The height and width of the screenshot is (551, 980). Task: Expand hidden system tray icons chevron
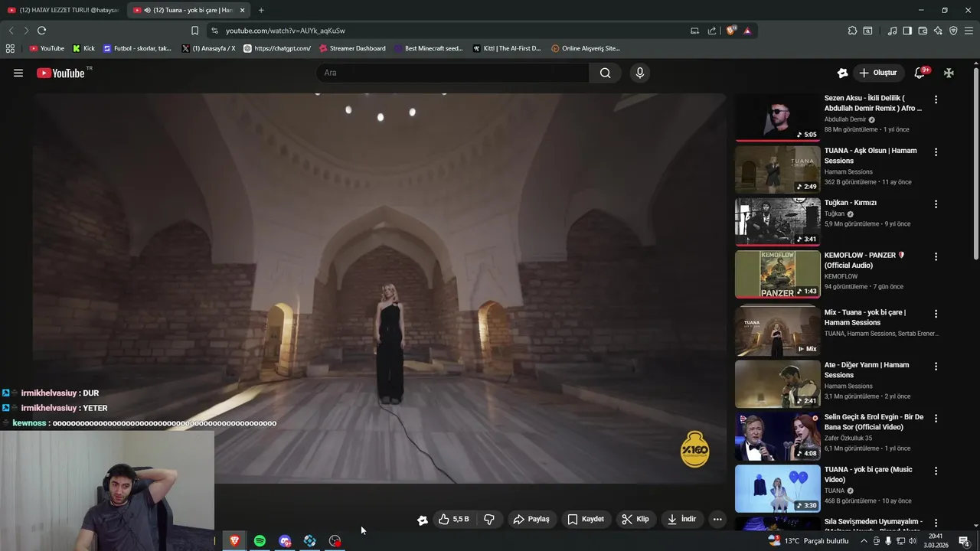tap(864, 541)
